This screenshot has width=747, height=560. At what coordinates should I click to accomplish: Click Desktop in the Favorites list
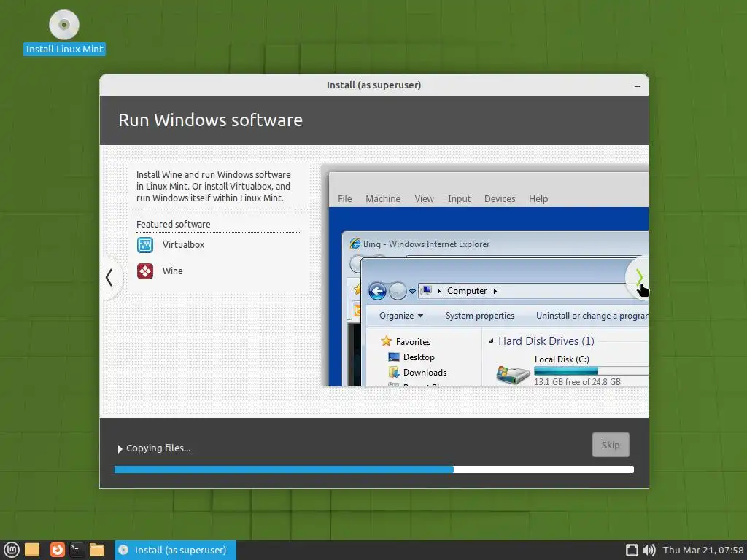[x=419, y=357]
